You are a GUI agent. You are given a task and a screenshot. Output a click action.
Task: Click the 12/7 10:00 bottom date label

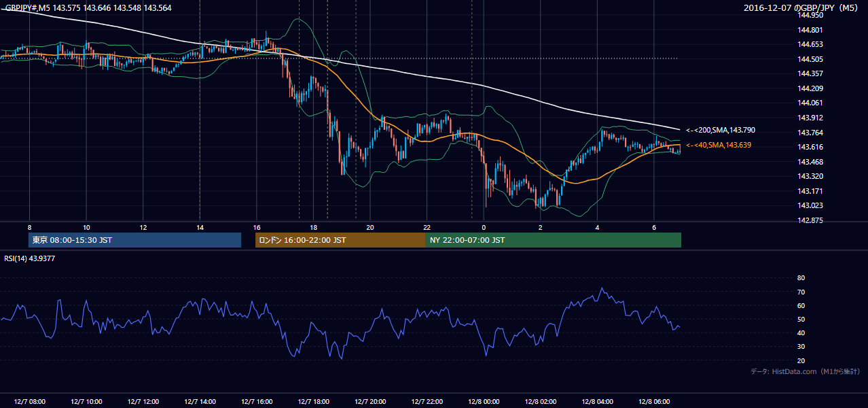coord(86,402)
